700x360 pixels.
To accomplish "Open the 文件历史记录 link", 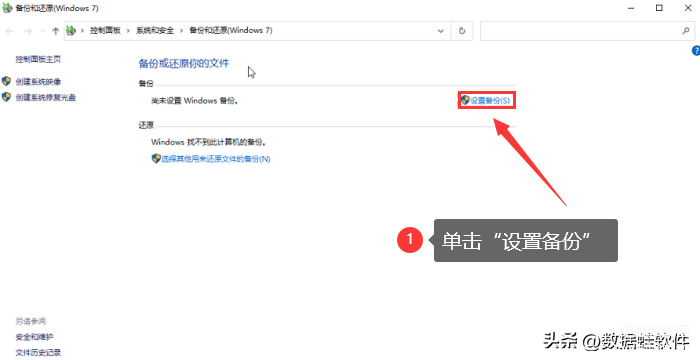I will [x=38, y=352].
